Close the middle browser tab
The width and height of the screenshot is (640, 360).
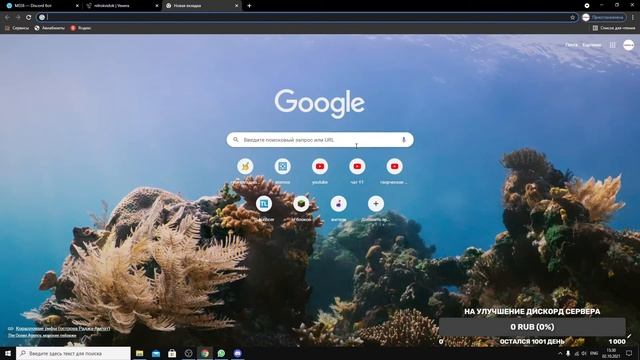tap(157, 6)
